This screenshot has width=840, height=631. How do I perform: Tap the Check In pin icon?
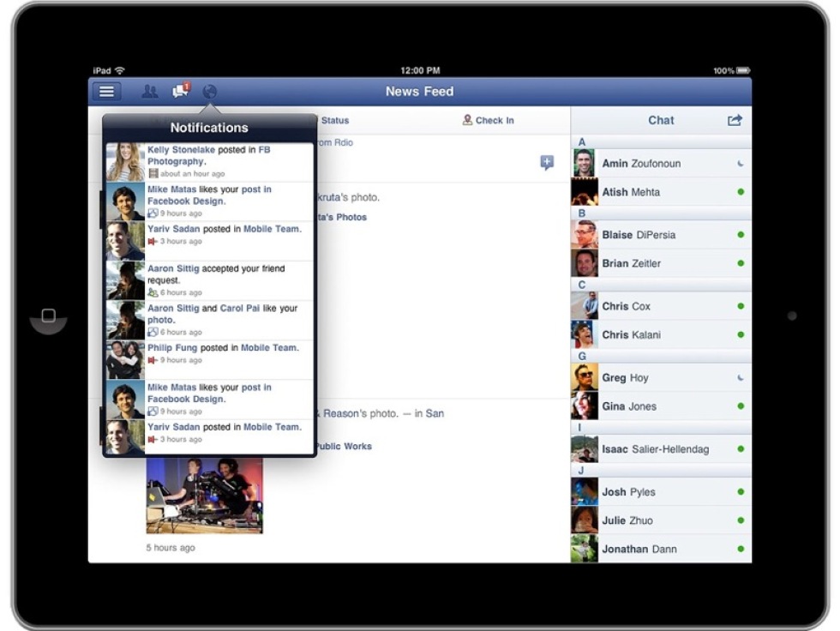coord(467,121)
